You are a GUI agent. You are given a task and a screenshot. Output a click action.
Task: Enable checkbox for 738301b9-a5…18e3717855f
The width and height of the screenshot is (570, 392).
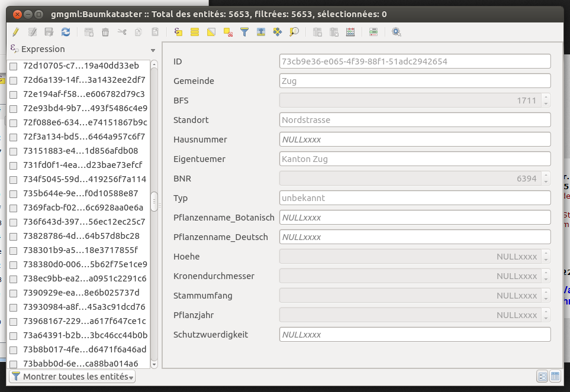pyautogui.click(x=14, y=250)
